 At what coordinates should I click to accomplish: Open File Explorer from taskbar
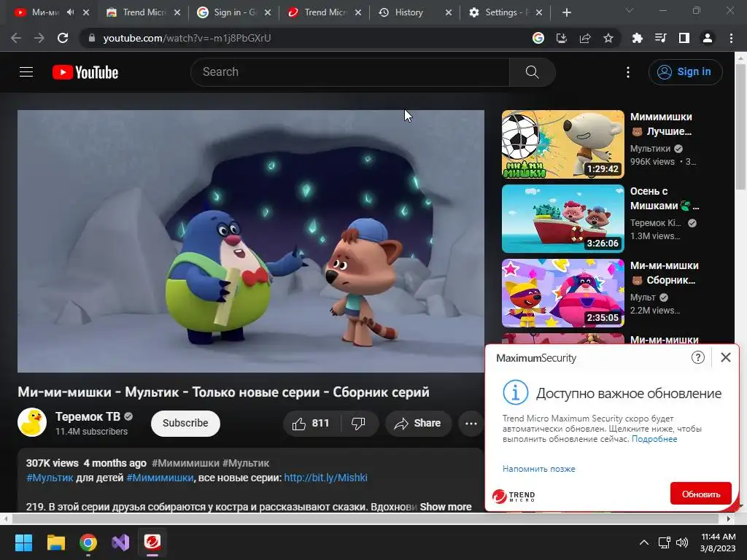click(x=55, y=542)
